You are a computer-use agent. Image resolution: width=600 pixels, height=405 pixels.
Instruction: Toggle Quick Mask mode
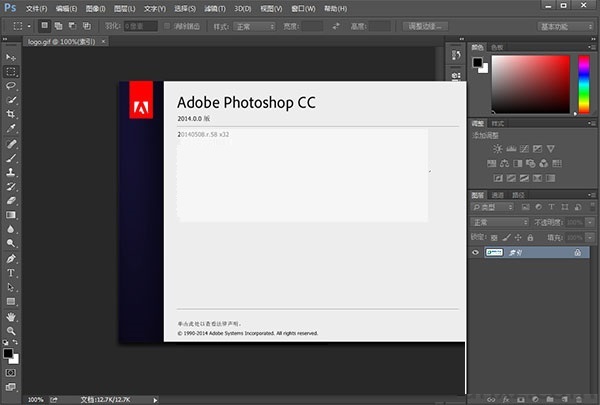point(11,372)
